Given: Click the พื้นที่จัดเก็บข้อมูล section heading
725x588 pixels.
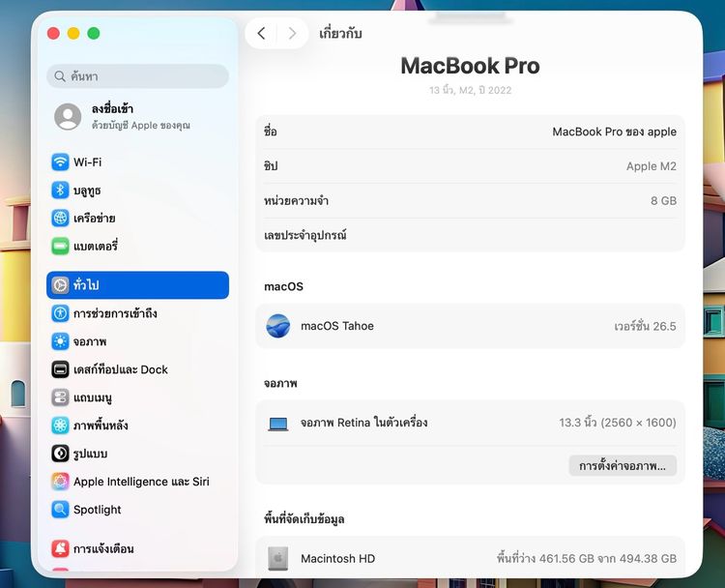Looking at the screenshot, I should (304, 519).
